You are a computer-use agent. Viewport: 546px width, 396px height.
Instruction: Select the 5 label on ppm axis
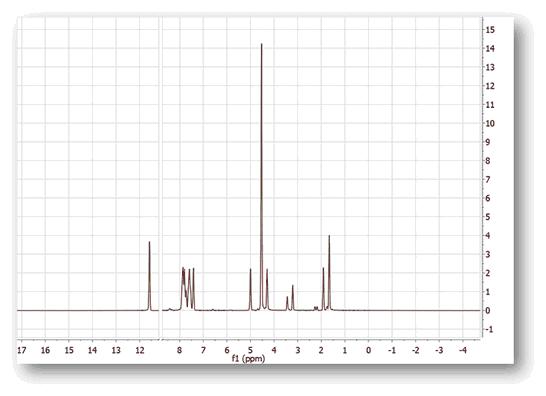tap(250, 350)
